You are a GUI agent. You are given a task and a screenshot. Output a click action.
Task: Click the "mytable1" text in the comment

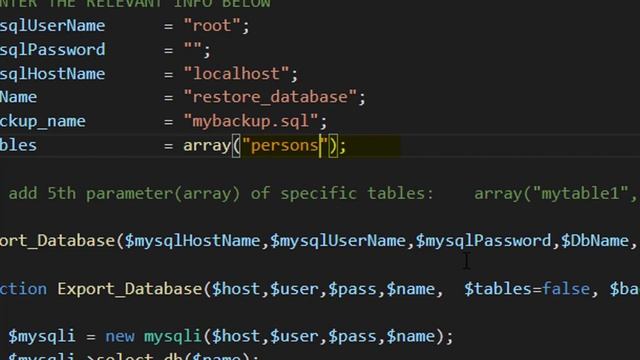[580, 193]
